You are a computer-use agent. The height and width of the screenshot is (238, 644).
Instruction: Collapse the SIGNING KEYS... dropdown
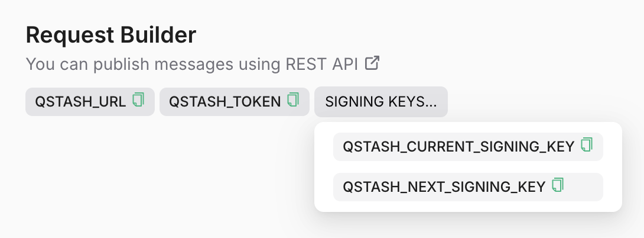(380, 102)
